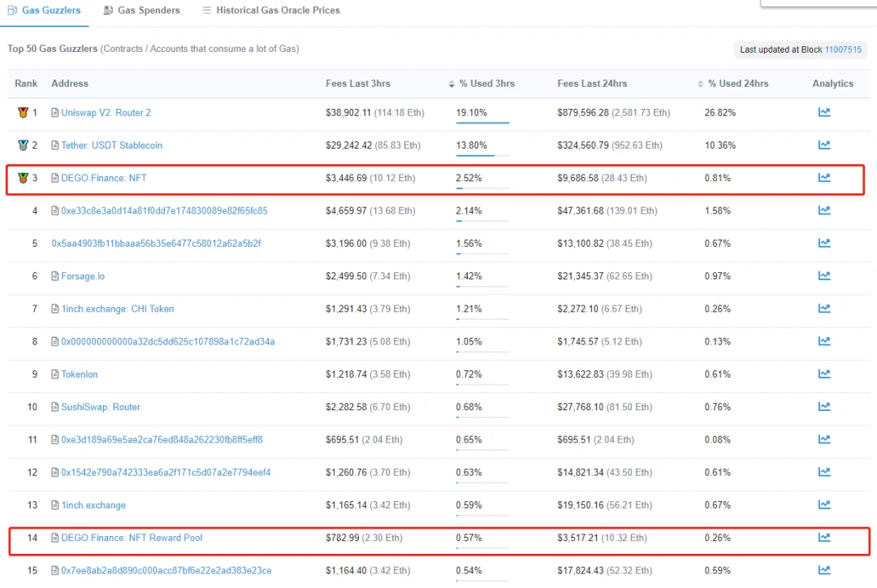Select the $38,902.11 (114.18 Eth) fee value
Screen dimensions: 877x588
374,112
